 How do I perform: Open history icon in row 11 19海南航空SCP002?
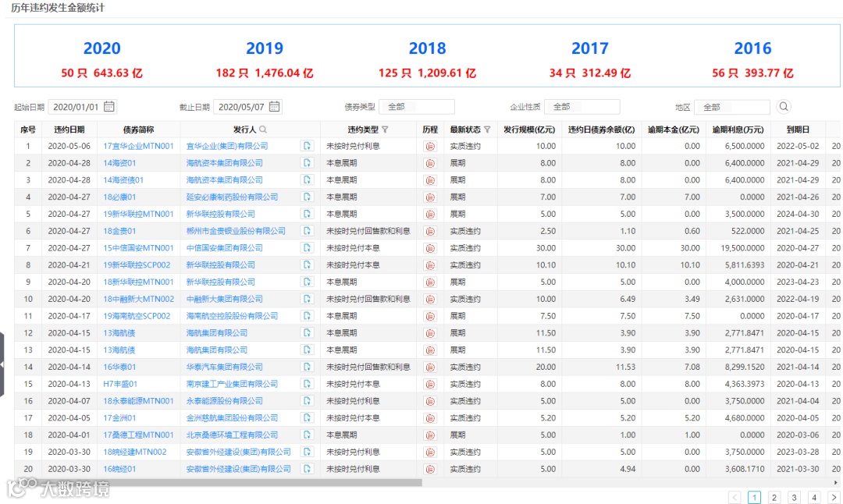pyautogui.click(x=430, y=316)
